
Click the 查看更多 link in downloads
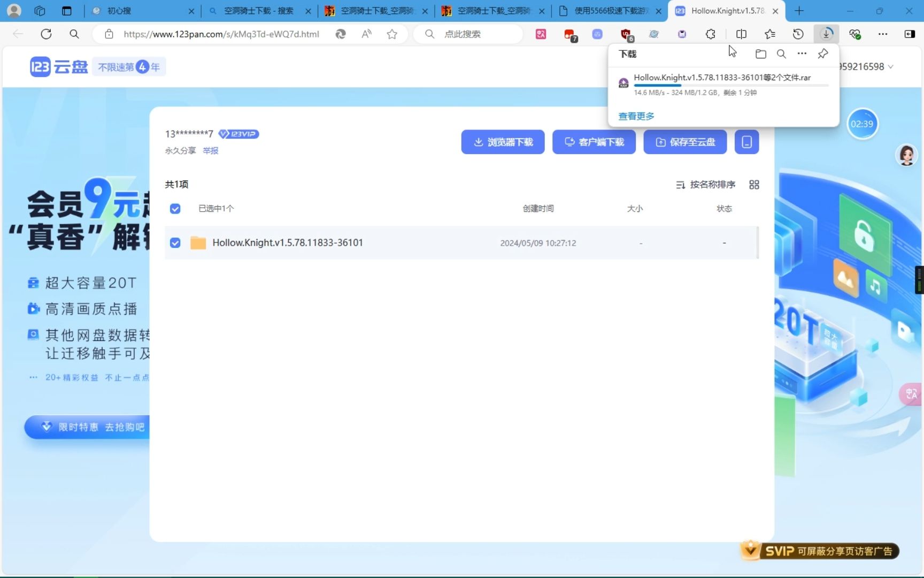[636, 116]
